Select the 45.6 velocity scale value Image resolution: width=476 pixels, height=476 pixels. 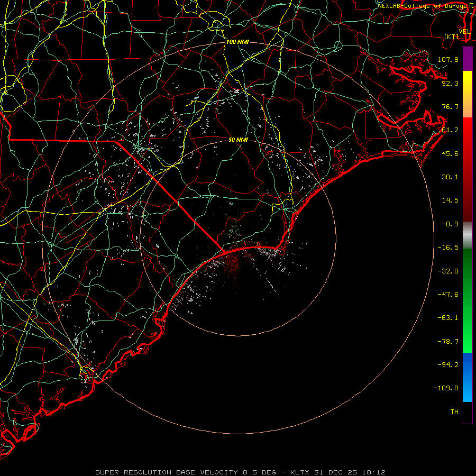[x=450, y=153]
